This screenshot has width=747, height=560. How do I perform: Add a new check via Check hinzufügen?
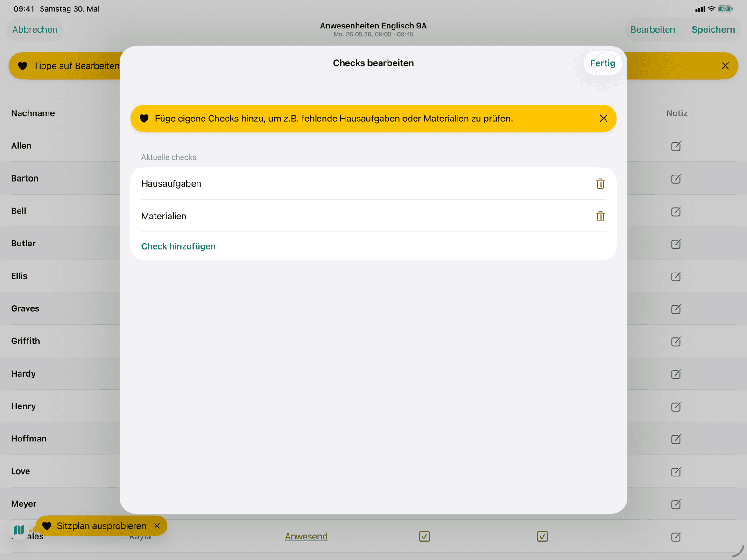tap(178, 246)
